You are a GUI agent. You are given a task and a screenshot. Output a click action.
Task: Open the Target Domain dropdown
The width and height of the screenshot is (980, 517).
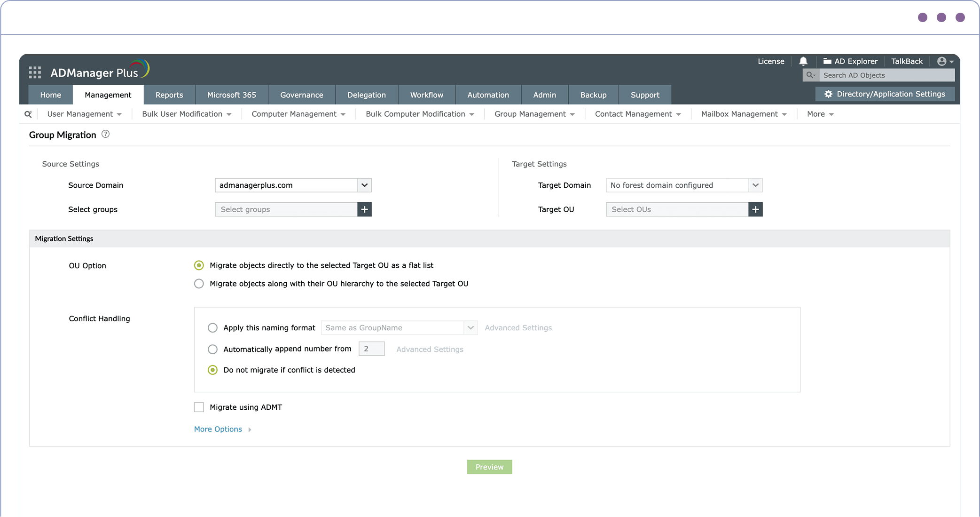tap(755, 185)
